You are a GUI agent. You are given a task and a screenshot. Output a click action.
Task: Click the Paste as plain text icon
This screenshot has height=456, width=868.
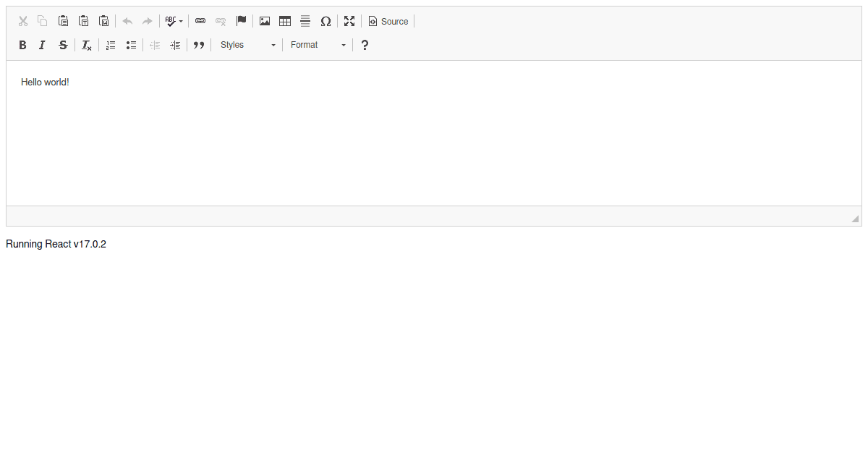84,21
